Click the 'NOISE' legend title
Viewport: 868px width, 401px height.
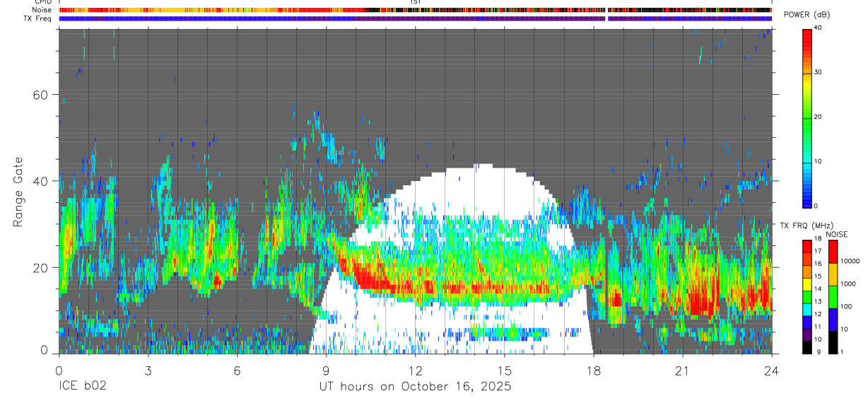coord(838,234)
